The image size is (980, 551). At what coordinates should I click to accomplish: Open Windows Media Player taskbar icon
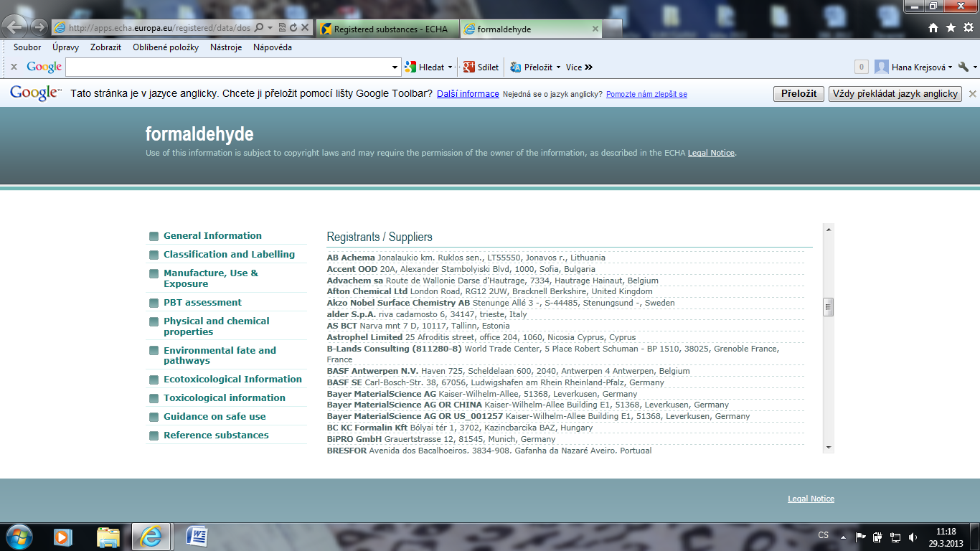point(63,537)
